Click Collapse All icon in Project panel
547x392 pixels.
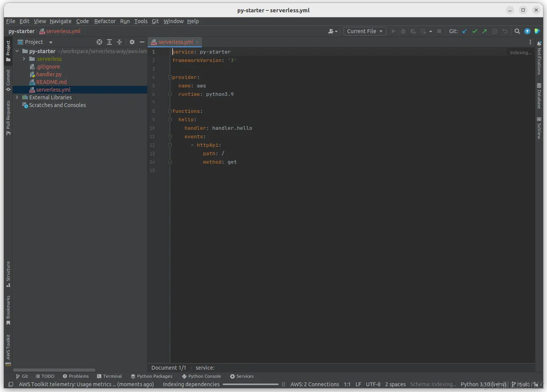coord(119,42)
